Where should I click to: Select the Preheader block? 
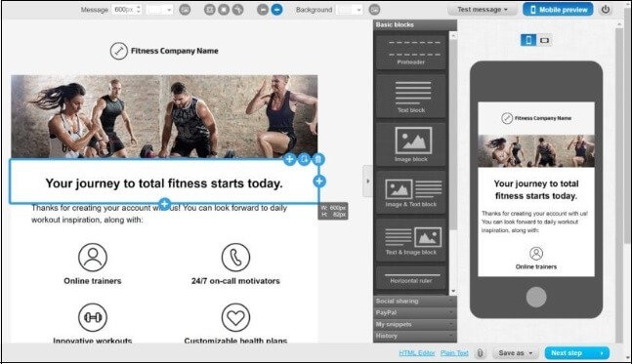(x=411, y=52)
